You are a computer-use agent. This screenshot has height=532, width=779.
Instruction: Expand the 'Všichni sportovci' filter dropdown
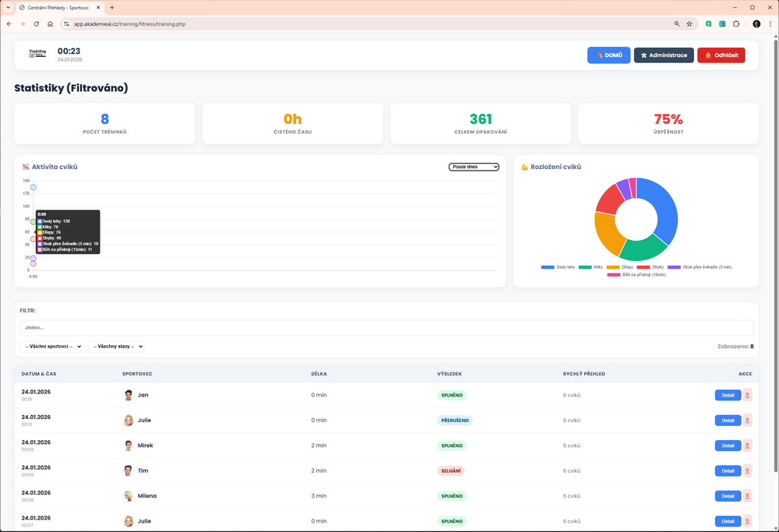pyautogui.click(x=51, y=347)
